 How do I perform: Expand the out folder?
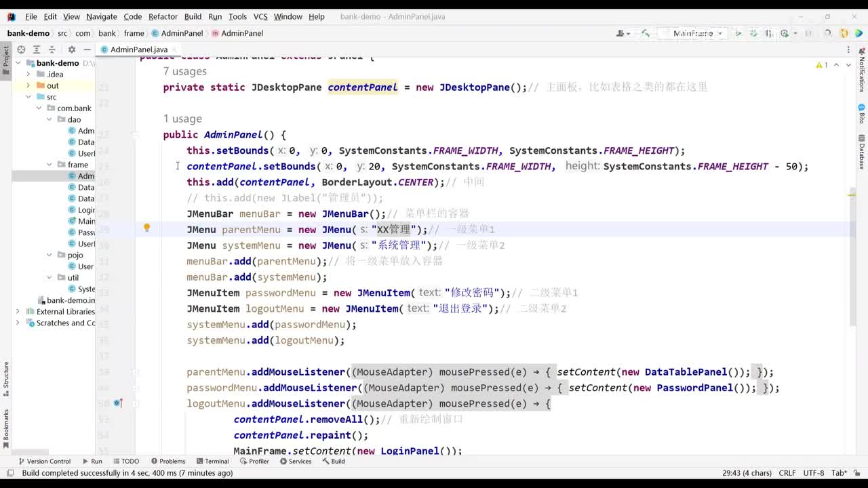28,85
